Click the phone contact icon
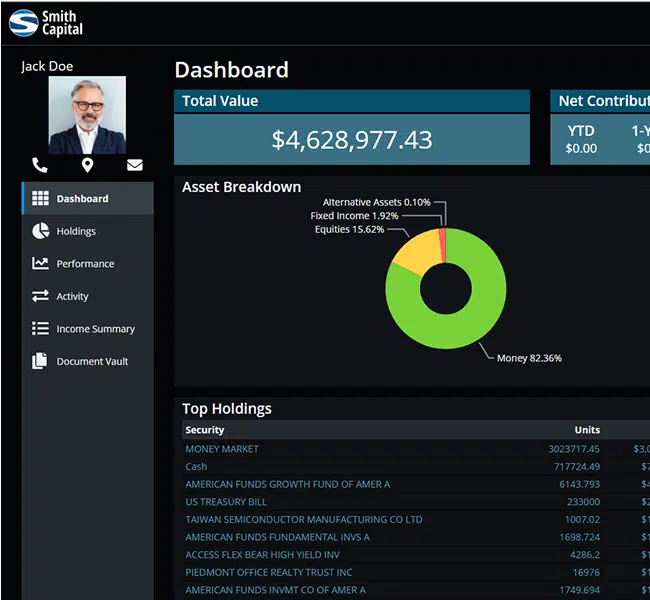The width and height of the screenshot is (650, 600). point(40,165)
